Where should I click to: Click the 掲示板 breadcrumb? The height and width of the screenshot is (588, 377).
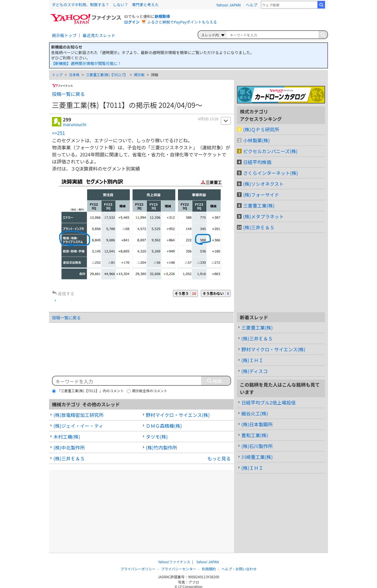tap(139, 75)
